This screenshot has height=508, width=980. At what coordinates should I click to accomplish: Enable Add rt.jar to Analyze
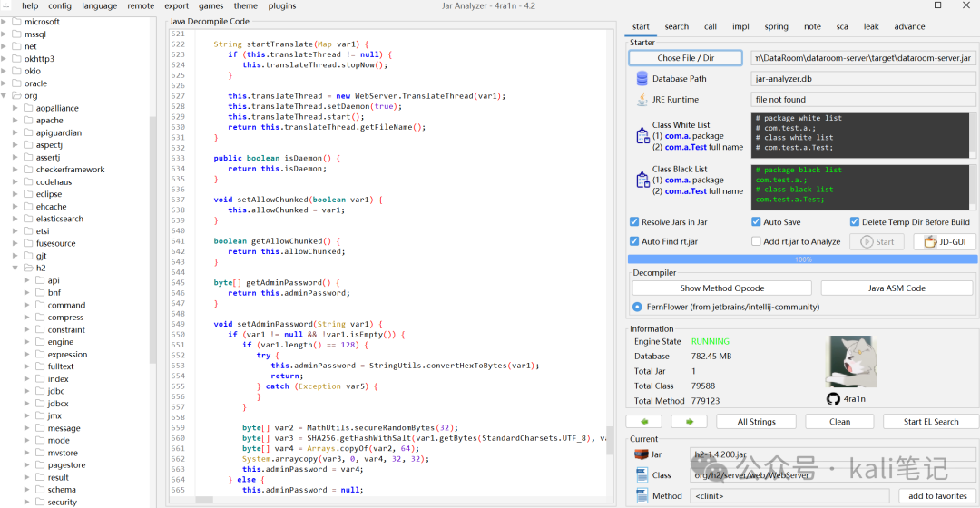coord(756,241)
